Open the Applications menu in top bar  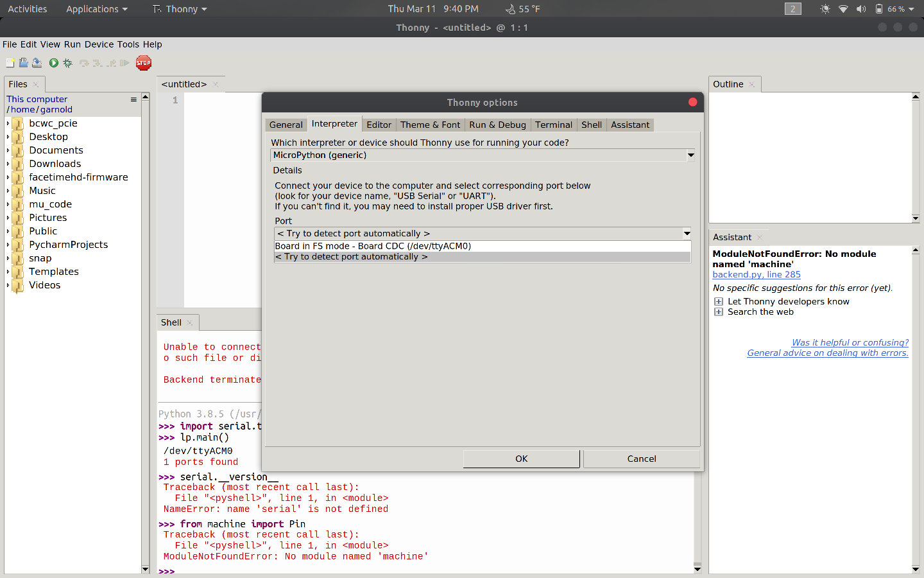pyautogui.click(x=97, y=9)
